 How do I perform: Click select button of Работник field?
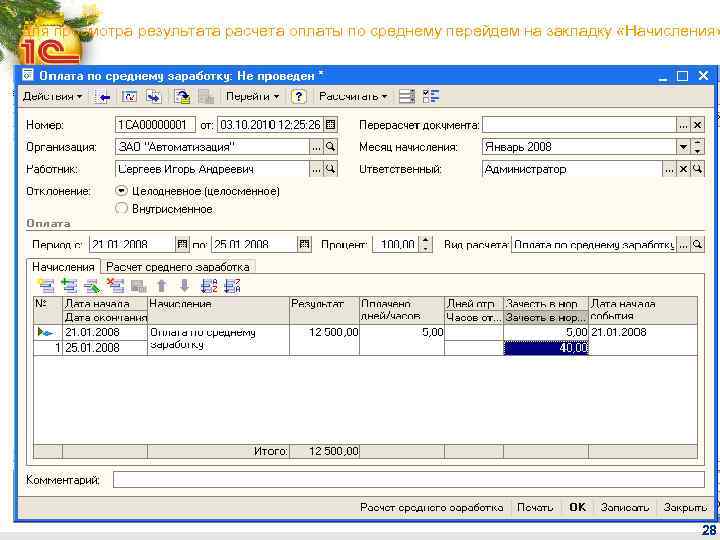click(x=316, y=169)
